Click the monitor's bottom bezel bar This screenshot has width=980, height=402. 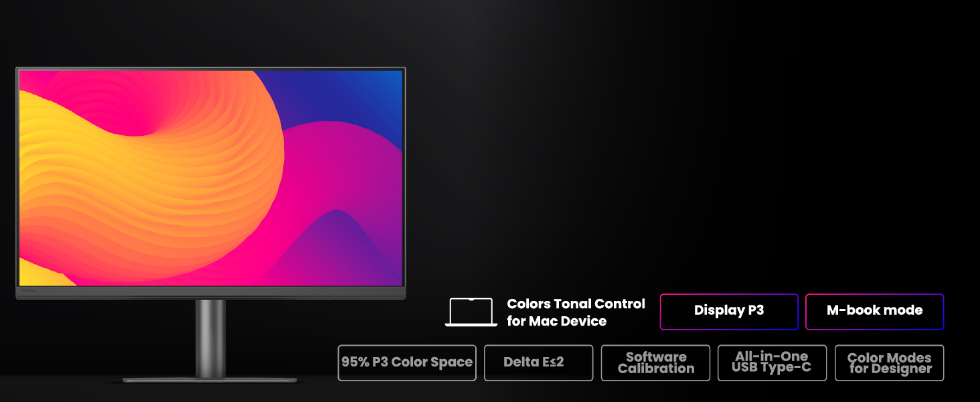[210, 293]
